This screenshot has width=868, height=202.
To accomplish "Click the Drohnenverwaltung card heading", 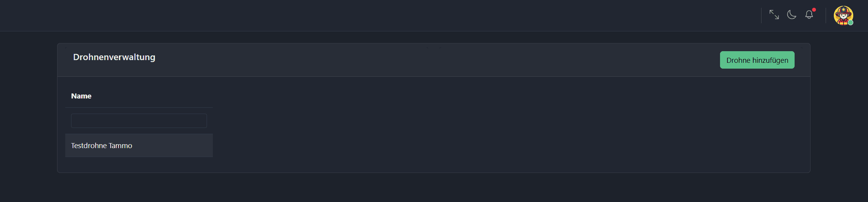I will 114,57.
